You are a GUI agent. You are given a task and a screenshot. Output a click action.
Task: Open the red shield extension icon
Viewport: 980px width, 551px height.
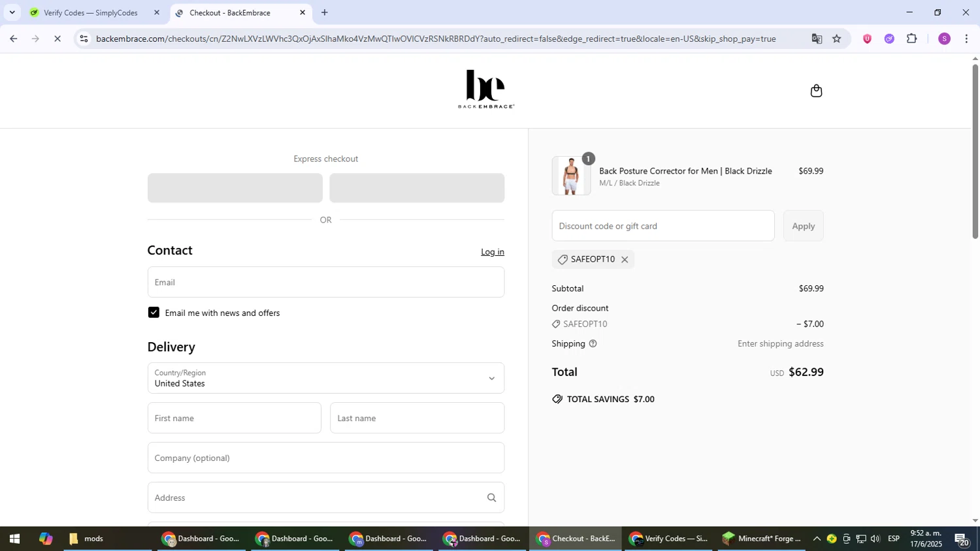[867, 39]
